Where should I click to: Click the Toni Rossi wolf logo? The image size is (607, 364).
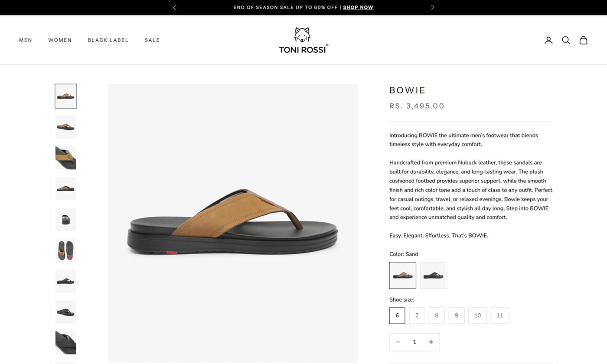tap(303, 40)
